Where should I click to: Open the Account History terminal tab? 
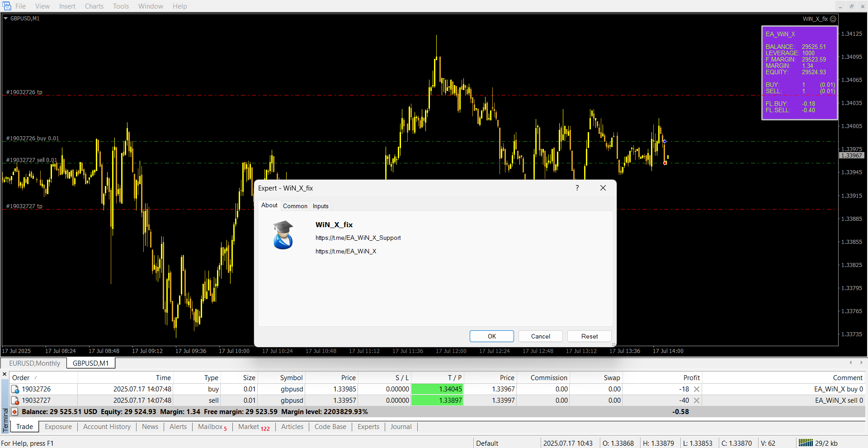(x=107, y=427)
